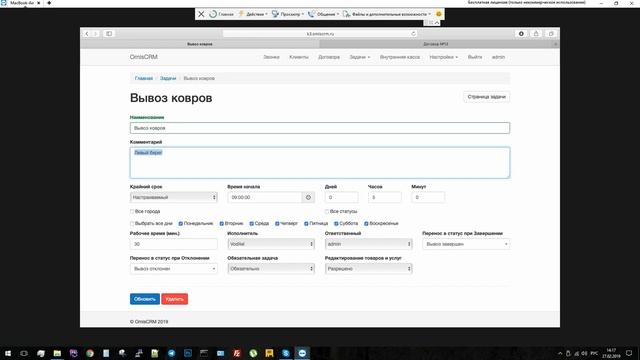The height and width of the screenshot is (360, 640).
Task: Open the Windows Start menu
Action: 8,353
